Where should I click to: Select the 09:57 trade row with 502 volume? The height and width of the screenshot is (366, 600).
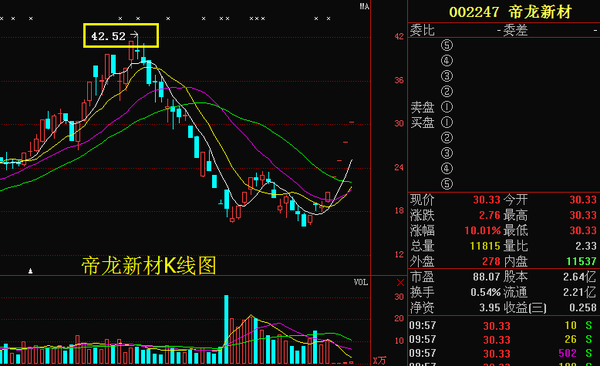504,353
